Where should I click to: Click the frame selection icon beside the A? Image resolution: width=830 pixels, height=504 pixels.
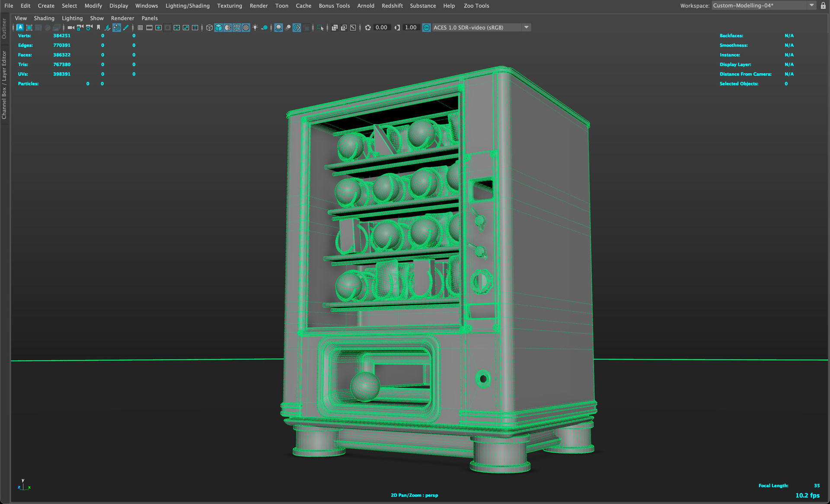[x=29, y=27]
